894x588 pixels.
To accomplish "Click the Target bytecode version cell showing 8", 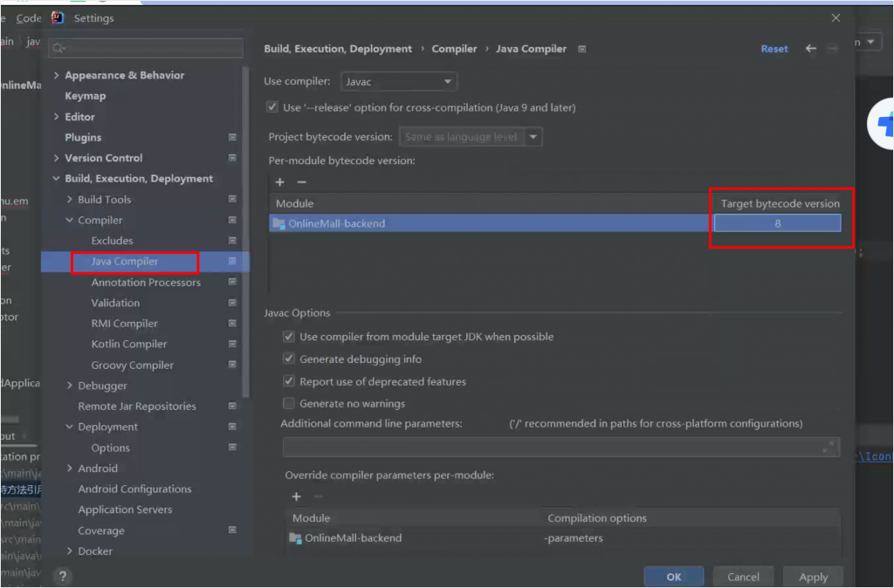I will click(x=777, y=223).
